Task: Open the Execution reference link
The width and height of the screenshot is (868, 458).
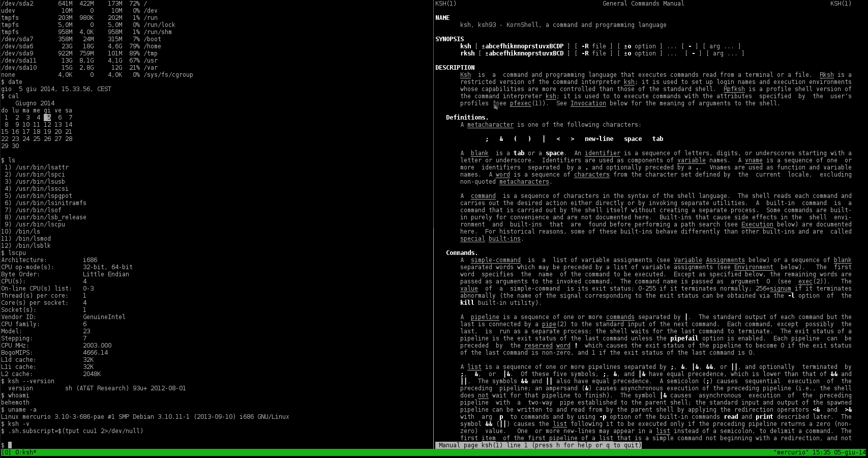Action: coord(757,224)
